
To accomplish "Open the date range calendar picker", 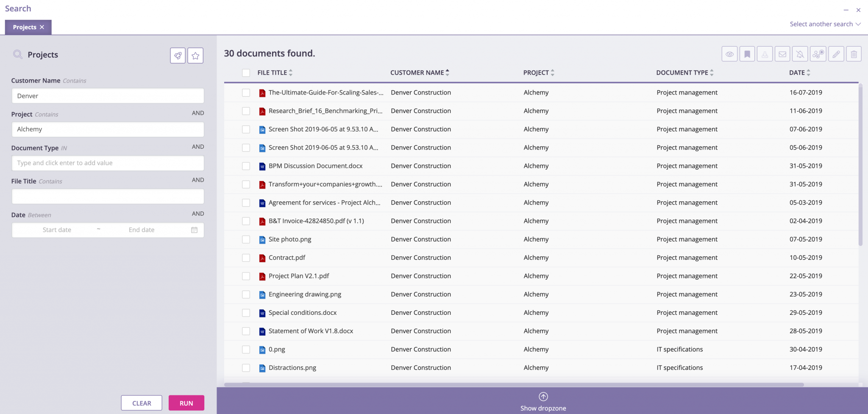I will point(194,230).
